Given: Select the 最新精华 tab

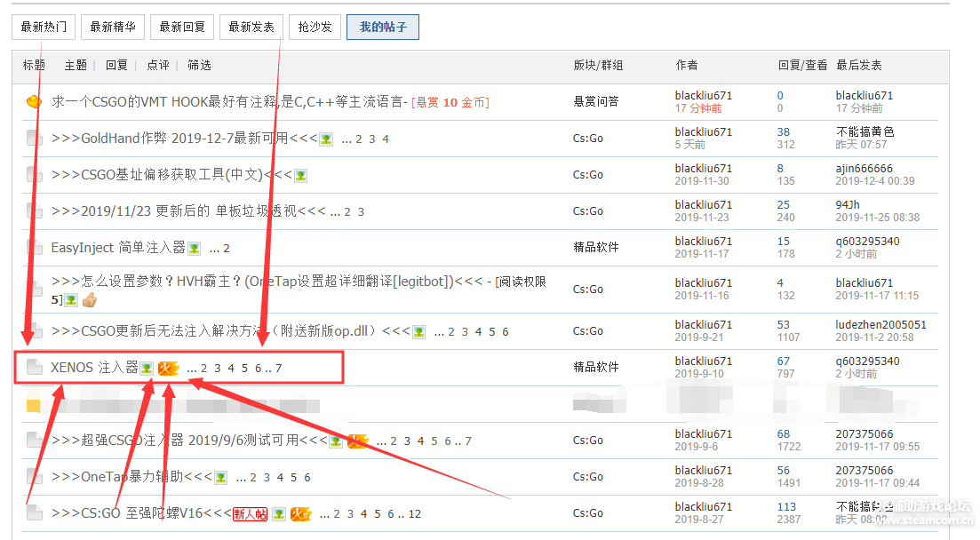Looking at the screenshot, I should click(x=112, y=27).
